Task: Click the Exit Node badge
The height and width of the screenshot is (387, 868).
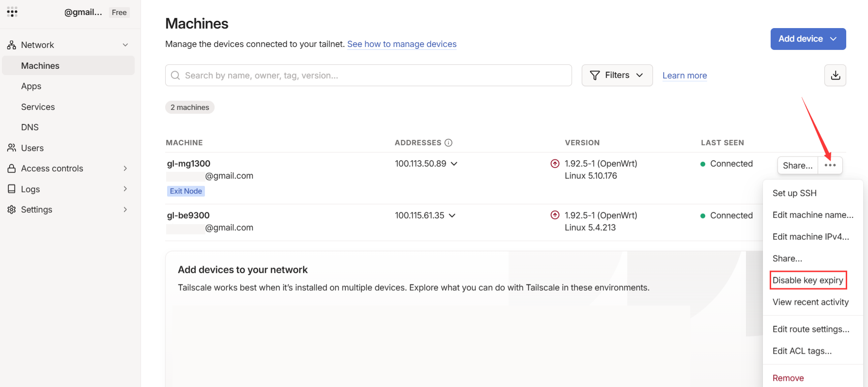Action: click(186, 191)
